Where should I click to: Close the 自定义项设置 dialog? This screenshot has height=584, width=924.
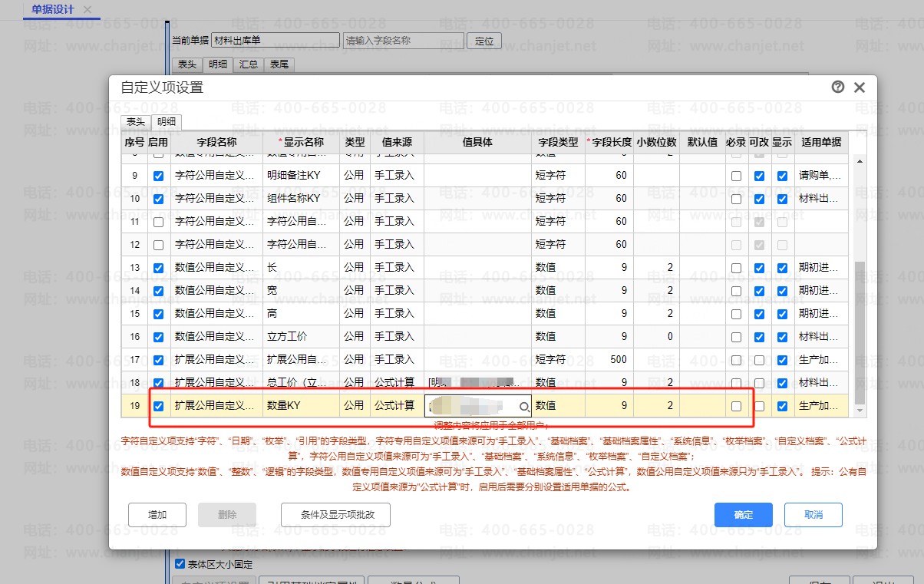pos(860,87)
